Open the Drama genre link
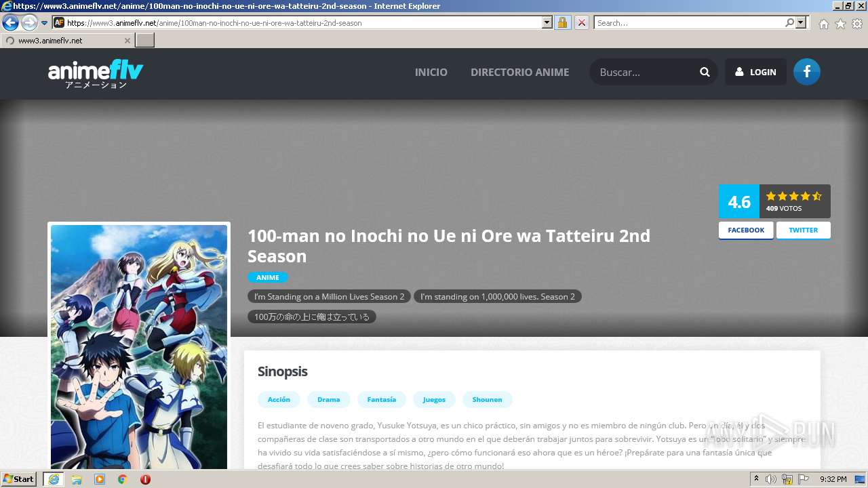 pos(329,399)
